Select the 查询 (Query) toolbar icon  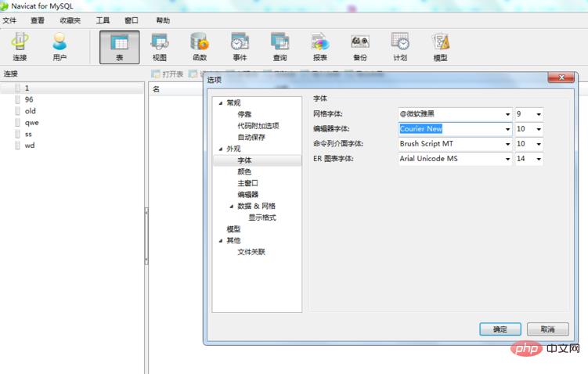pos(280,47)
